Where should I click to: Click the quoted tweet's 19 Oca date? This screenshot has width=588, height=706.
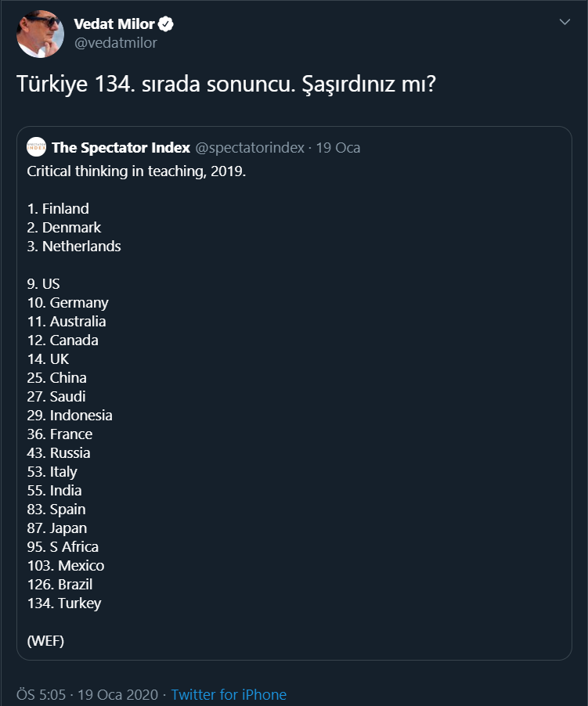click(x=337, y=147)
